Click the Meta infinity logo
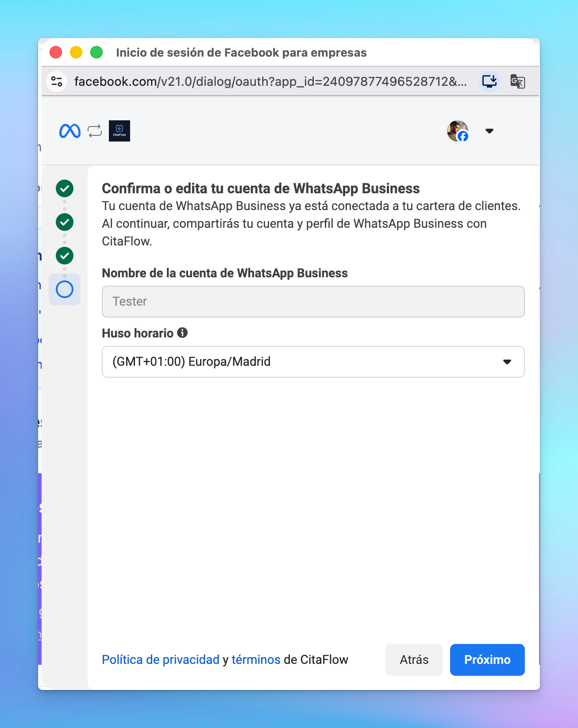578x728 pixels. point(70,131)
